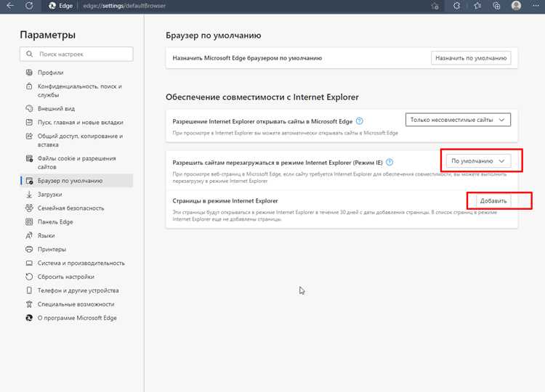Open Принтеры settings section
The width and height of the screenshot is (545, 392).
[76, 249]
